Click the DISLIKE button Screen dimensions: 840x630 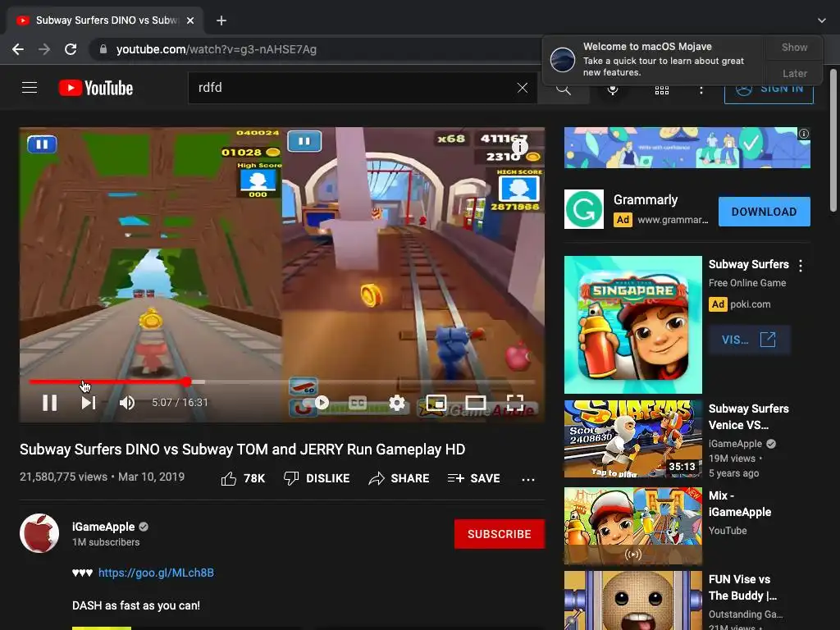click(317, 478)
